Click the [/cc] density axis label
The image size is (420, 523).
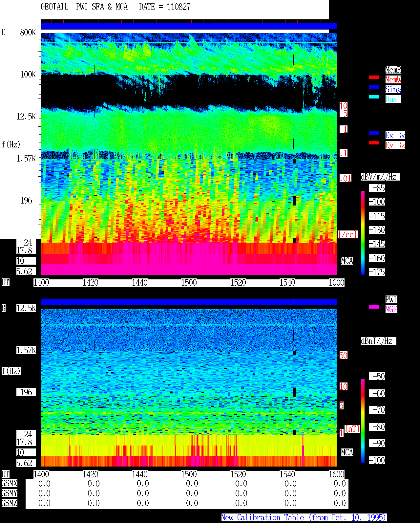point(347,234)
